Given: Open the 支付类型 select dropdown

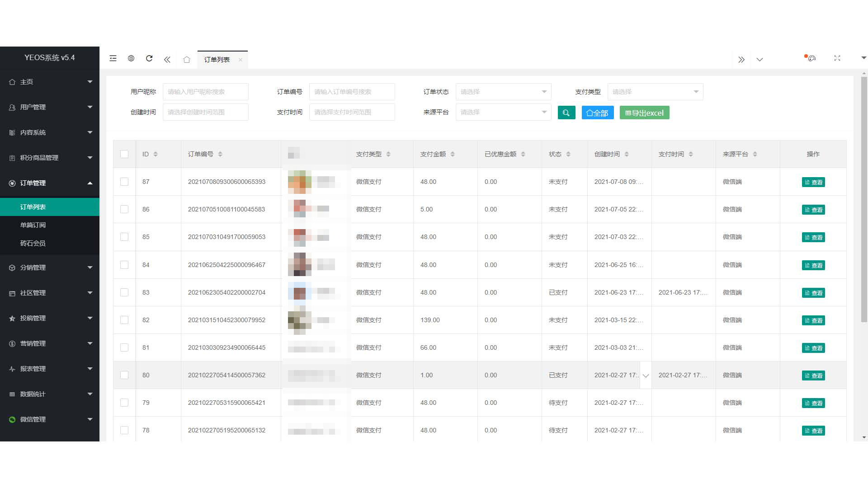Looking at the screenshot, I should (655, 92).
